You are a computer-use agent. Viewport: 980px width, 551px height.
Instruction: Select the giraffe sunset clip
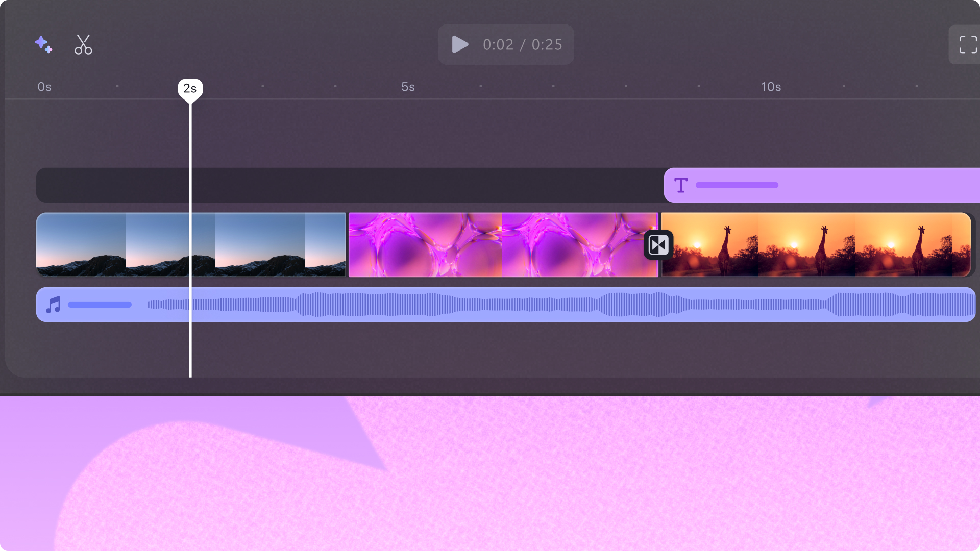coord(817,245)
